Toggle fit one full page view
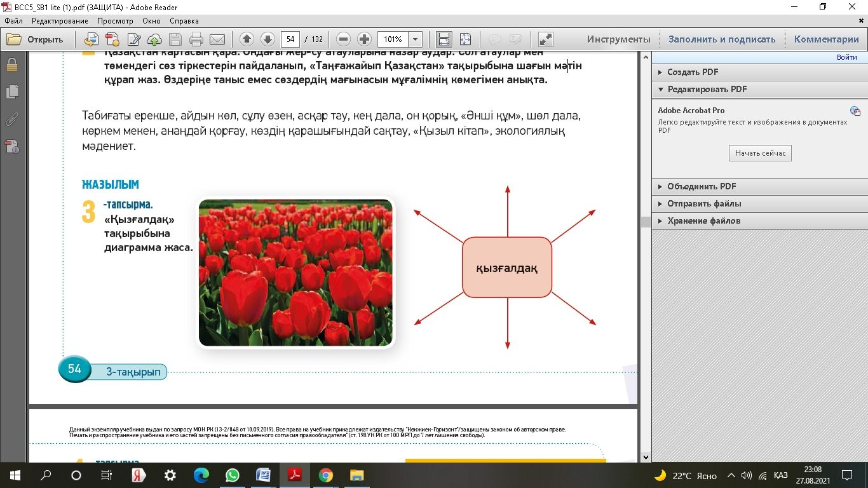Image resolution: width=868 pixels, height=488 pixels. 465,39
